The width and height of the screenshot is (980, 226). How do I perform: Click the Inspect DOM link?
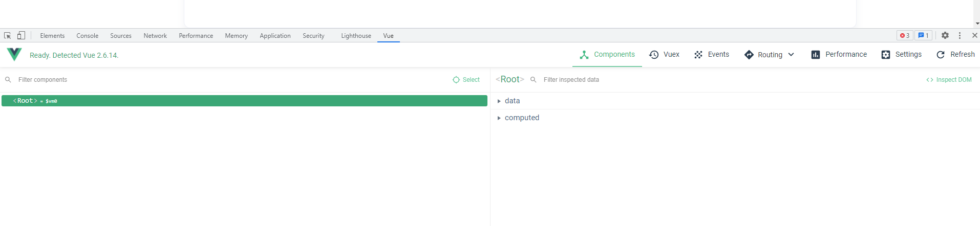(949, 80)
